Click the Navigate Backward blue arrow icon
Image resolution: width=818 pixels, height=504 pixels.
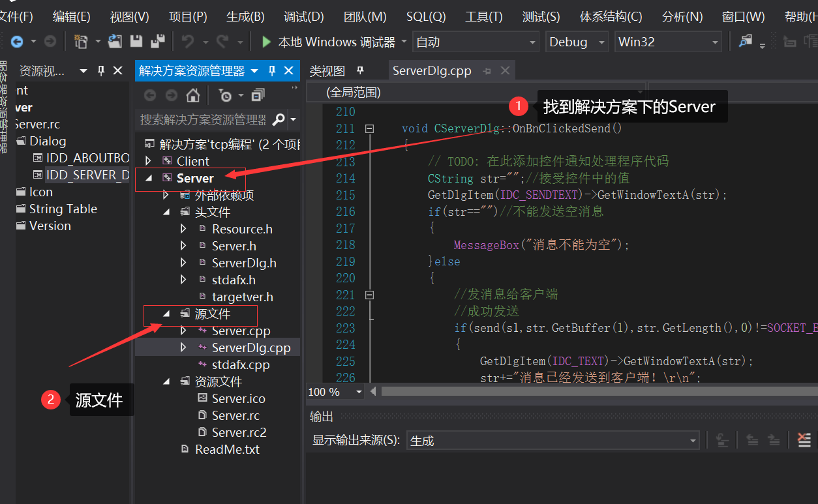click(18, 41)
